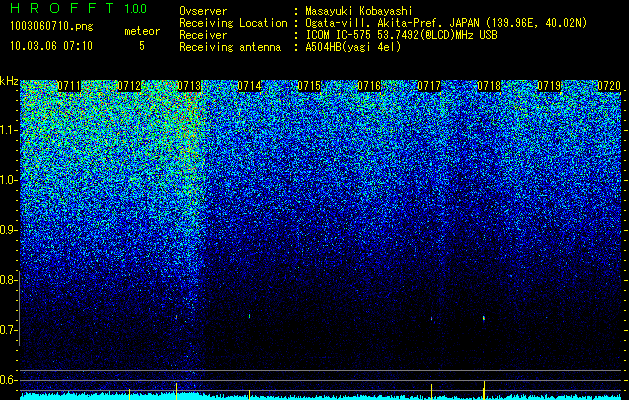Click the meteor echo just after 0717
The width and height of the screenshot is (629, 400).
[x=432, y=319]
